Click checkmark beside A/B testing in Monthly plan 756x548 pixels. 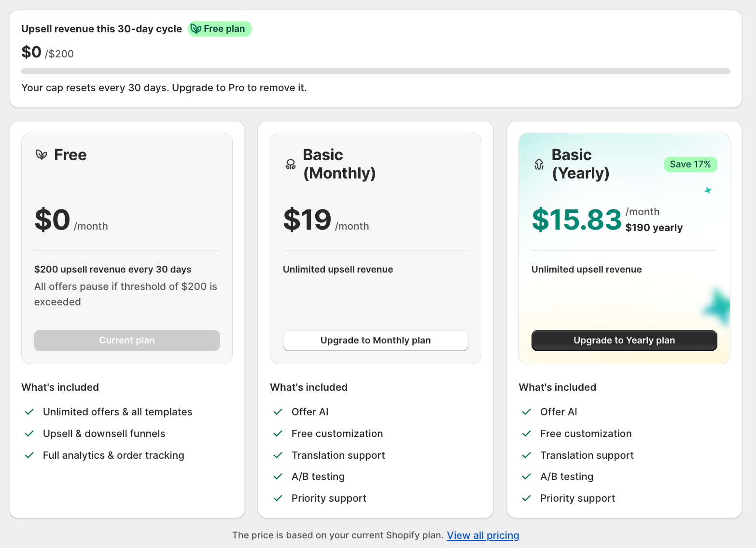click(x=278, y=477)
